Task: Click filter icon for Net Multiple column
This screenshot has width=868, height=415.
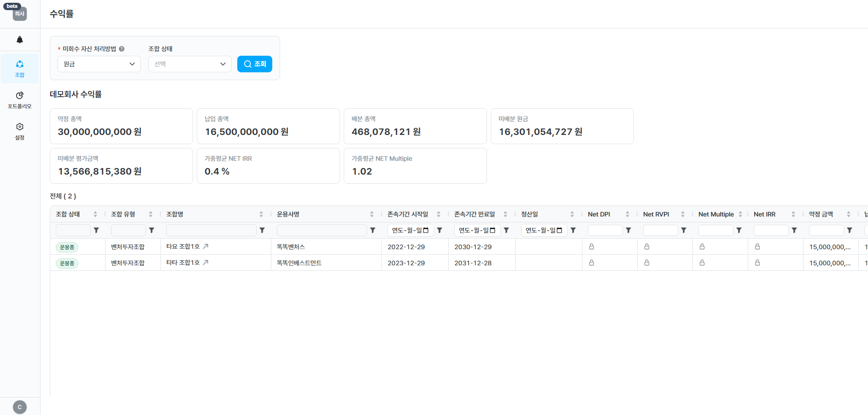Action: (x=739, y=230)
